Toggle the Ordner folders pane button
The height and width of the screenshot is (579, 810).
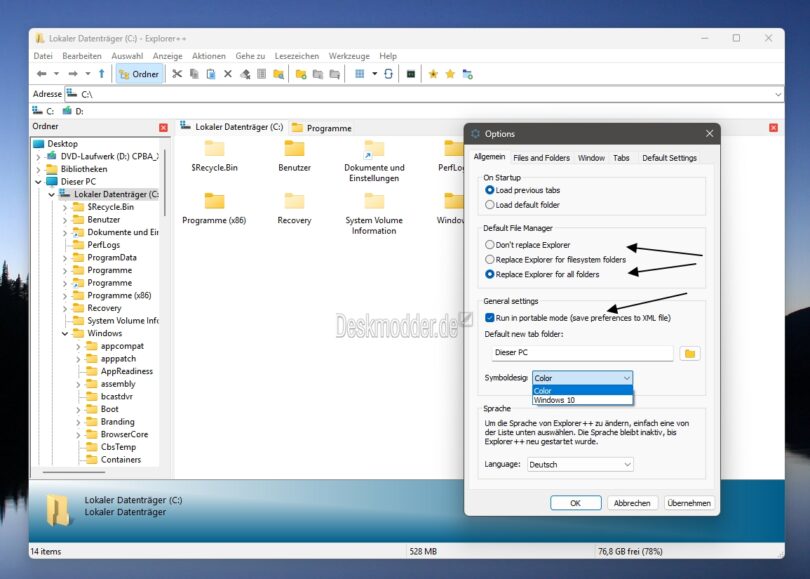coord(138,73)
